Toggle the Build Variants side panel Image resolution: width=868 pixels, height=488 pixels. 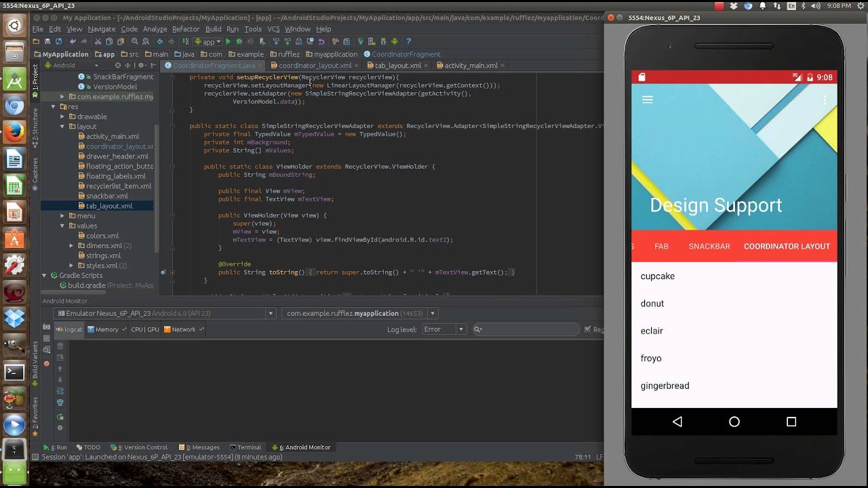(x=35, y=363)
